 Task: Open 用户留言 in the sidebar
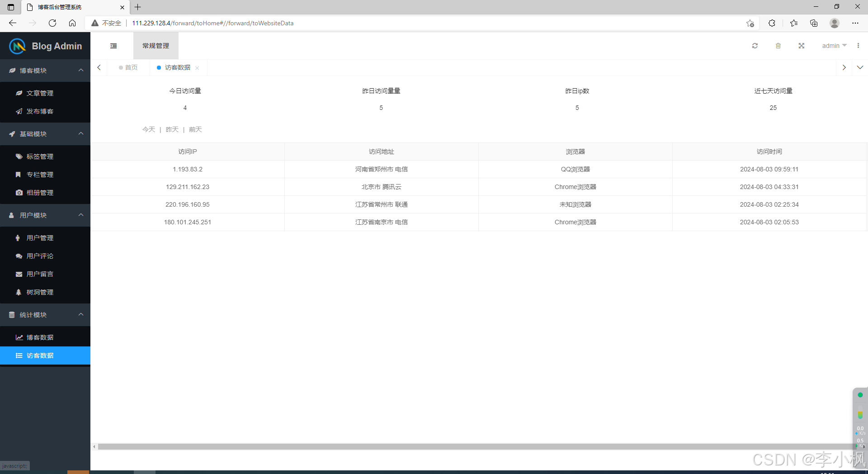click(45, 274)
